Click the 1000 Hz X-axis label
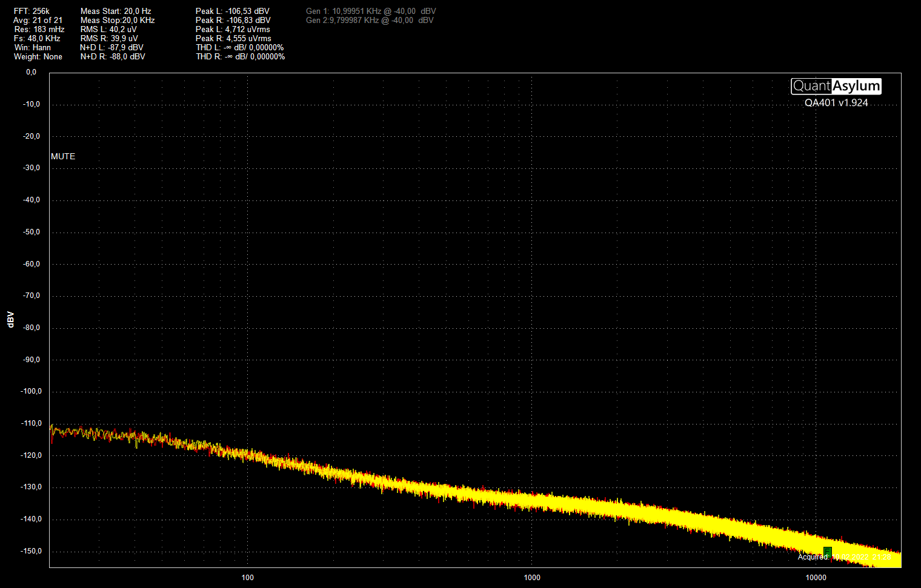Screen dimensions: 921x588 pyautogui.click(x=532, y=578)
